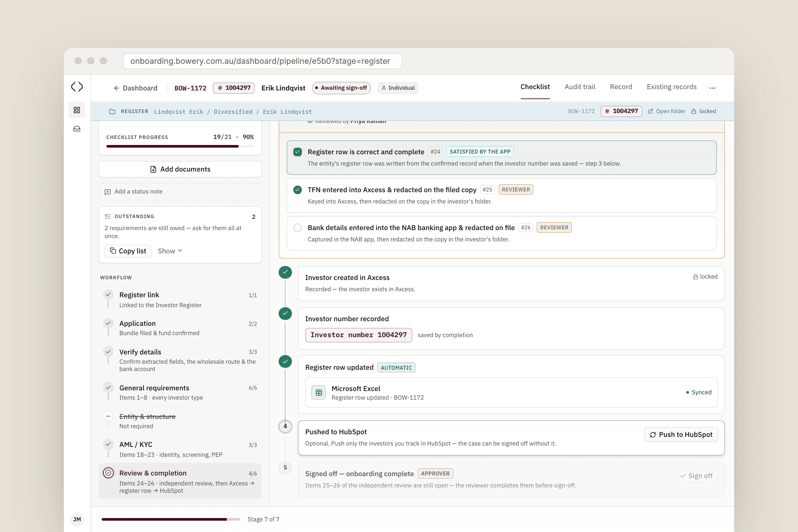Open the Existing records tab
Image resolution: width=798 pixels, height=532 pixels.
671,87
